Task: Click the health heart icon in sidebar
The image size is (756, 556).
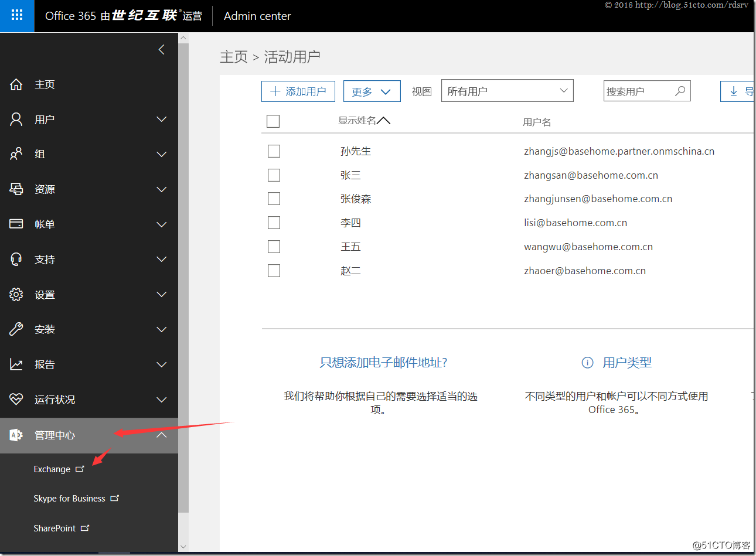Action: tap(16, 400)
